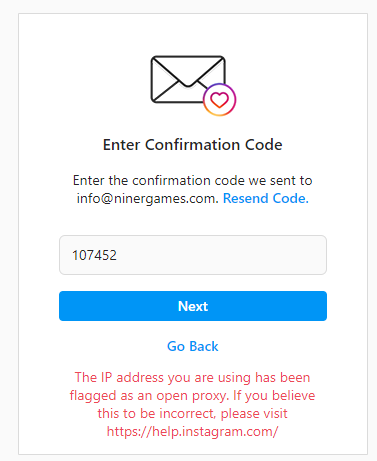The image size is (377, 461).
Task: Focus the confirmation code input field
Action: tap(193, 255)
